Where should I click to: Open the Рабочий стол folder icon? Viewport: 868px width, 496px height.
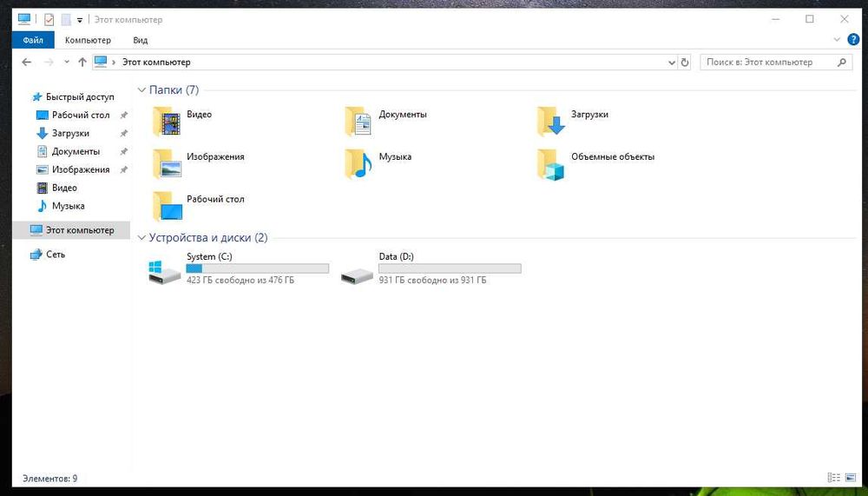click(x=168, y=206)
